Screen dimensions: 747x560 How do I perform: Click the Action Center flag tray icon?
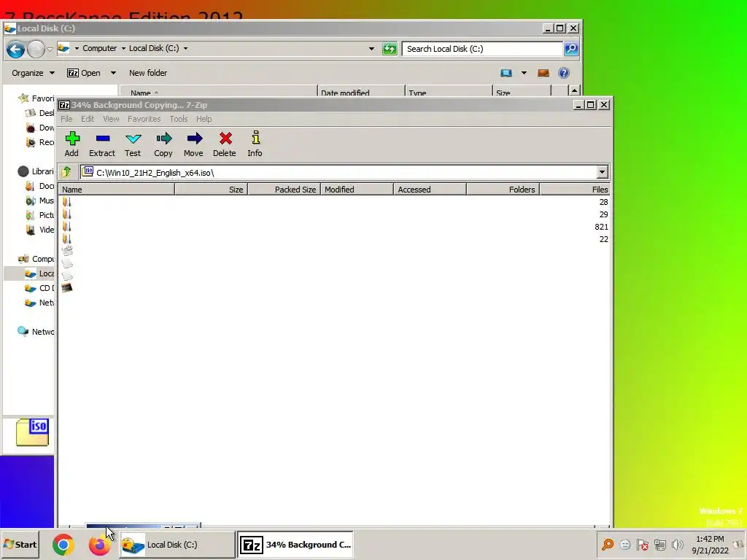[642, 544]
